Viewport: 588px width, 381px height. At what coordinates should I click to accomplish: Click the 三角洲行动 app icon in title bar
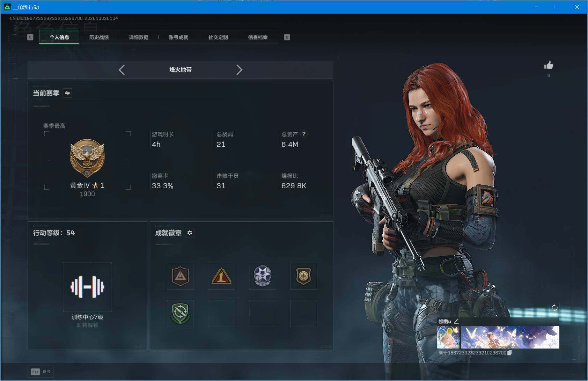(x=7, y=7)
